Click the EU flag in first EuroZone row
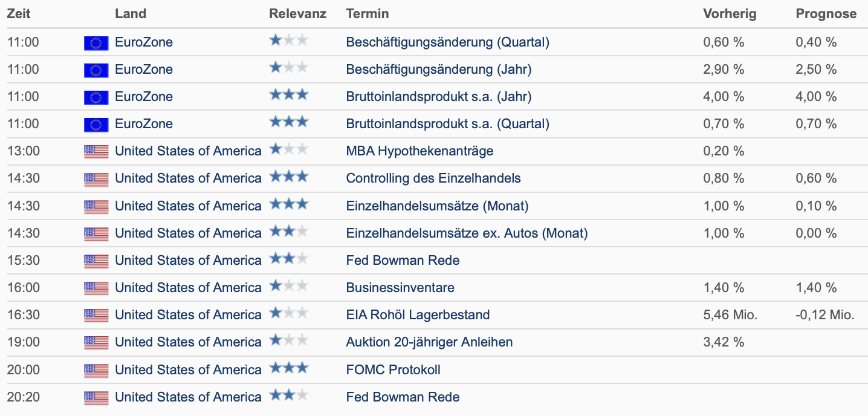Image resolution: width=868 pixels, height=416 pixels. (96, 43)
